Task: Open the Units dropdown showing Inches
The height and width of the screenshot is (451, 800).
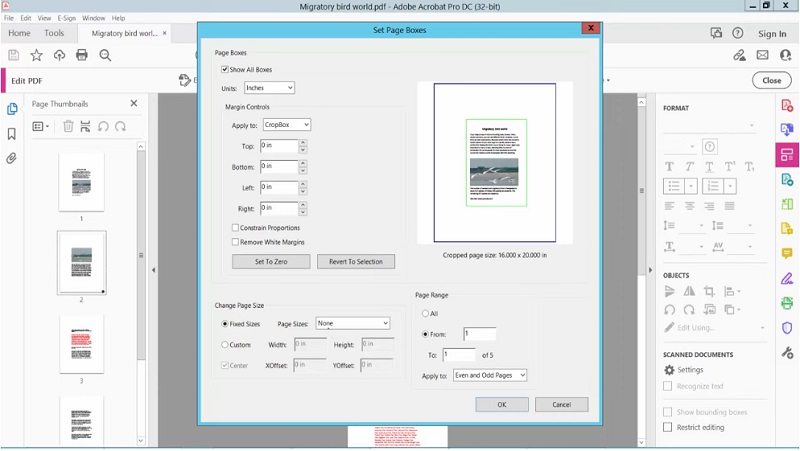Action: (269, 88)
